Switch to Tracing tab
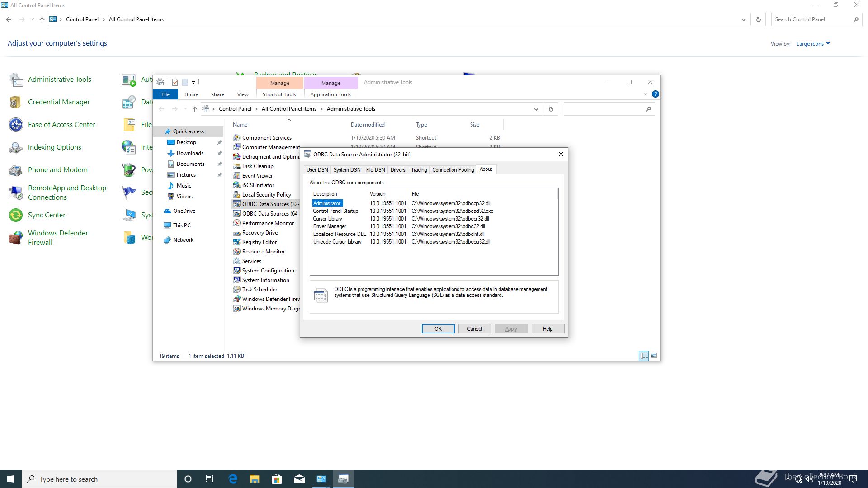868x488 pixels. [x=419, y=170]
